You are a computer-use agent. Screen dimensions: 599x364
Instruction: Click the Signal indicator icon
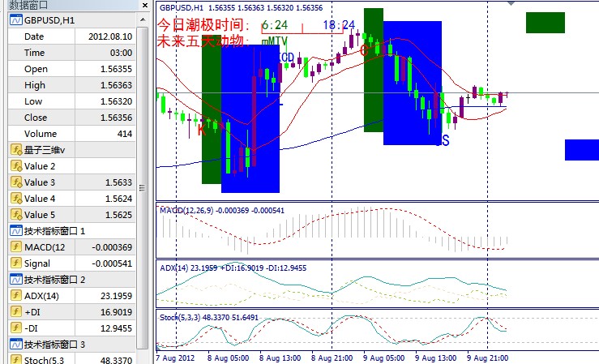pos(16,263)
